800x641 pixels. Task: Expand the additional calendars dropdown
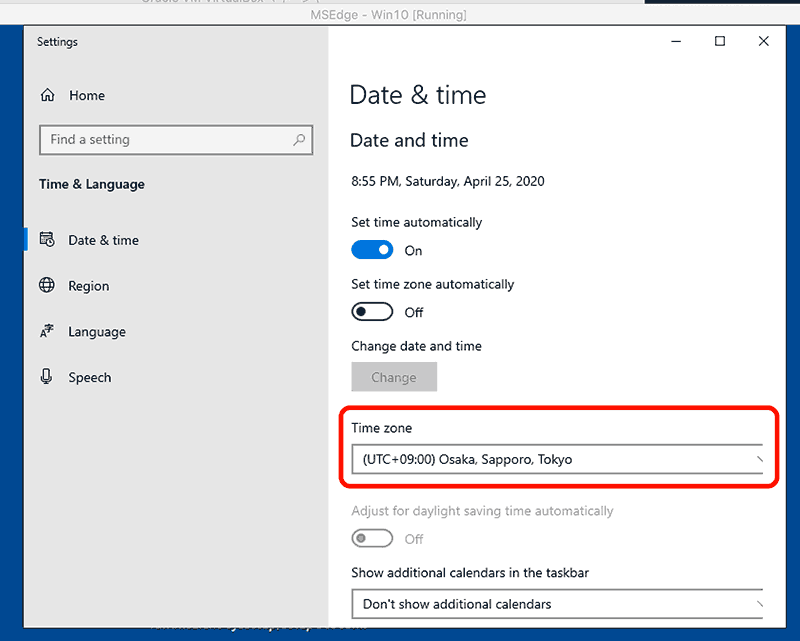click(x=555, y=604)
